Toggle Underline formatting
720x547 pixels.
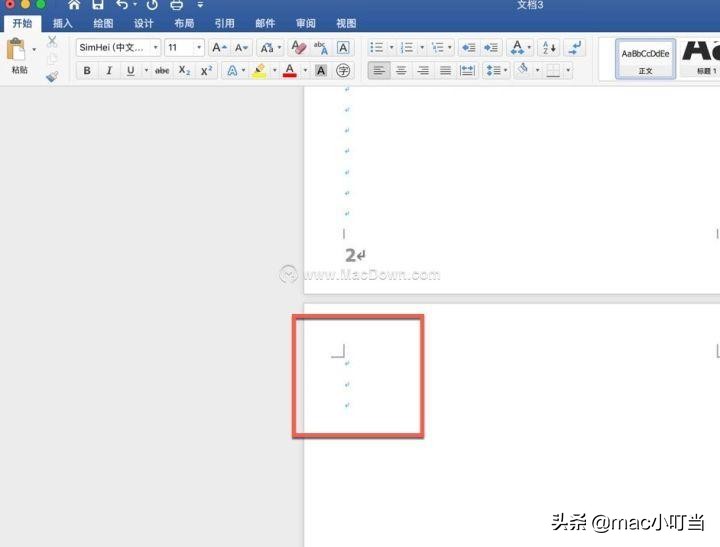click(130, 71)
